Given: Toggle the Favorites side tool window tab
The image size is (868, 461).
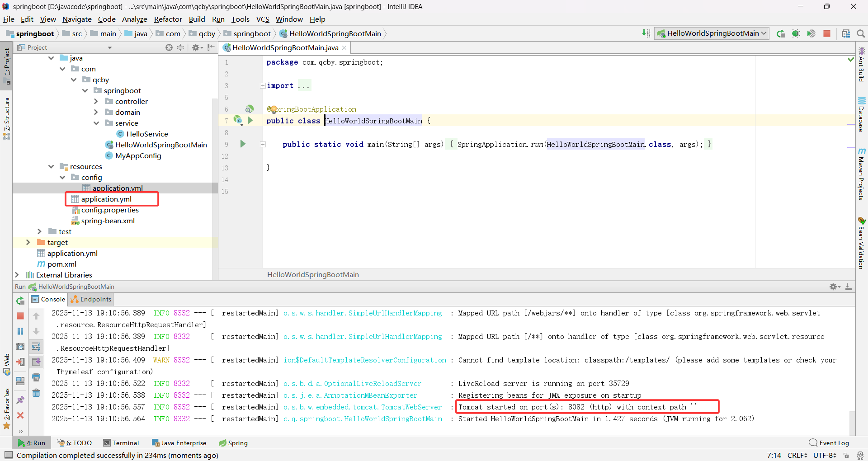Looking at the screenshot, I should pos(7,409).
